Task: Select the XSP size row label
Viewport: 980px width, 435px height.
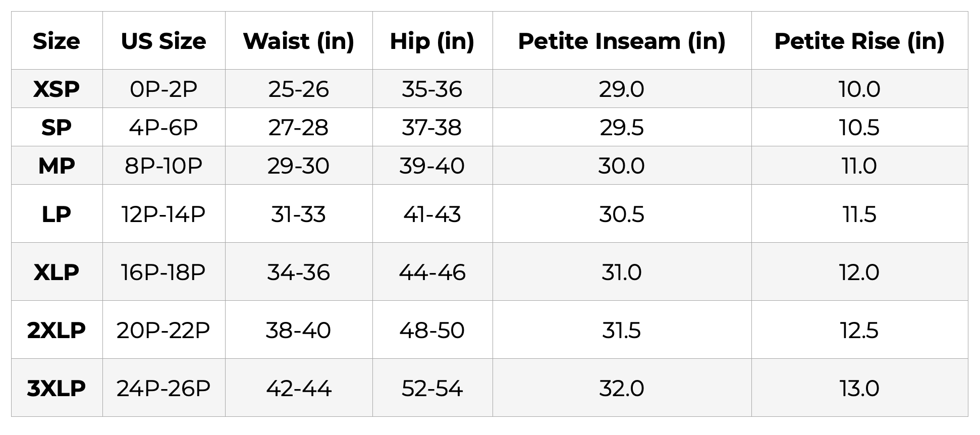Action: [x=57, y=89]
